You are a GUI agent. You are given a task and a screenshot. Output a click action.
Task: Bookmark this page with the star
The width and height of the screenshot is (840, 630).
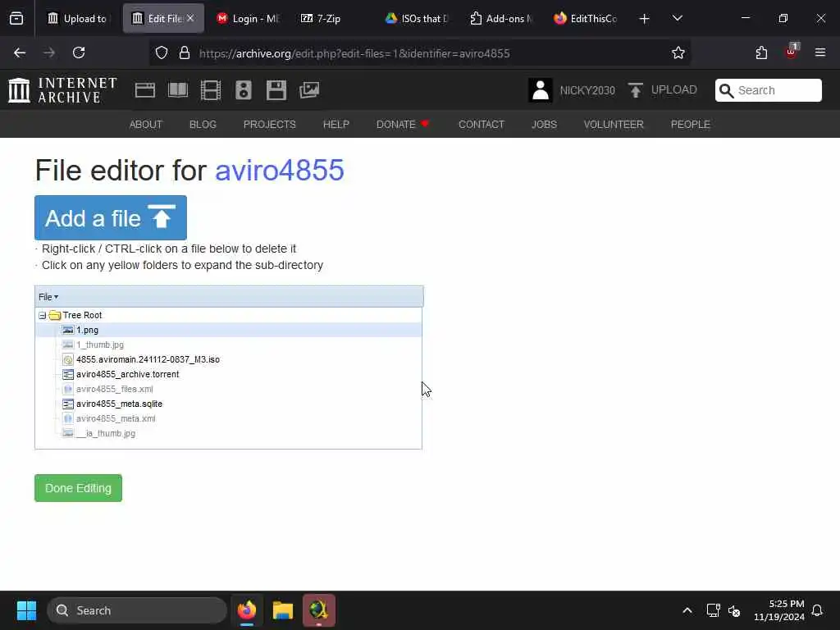(x=678, y=53)
